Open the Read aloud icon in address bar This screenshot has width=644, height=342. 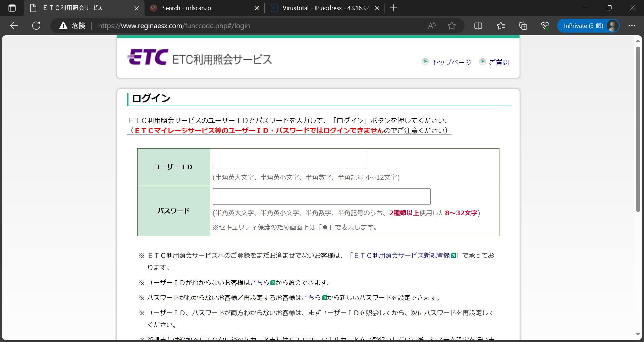tap(432, 26)
